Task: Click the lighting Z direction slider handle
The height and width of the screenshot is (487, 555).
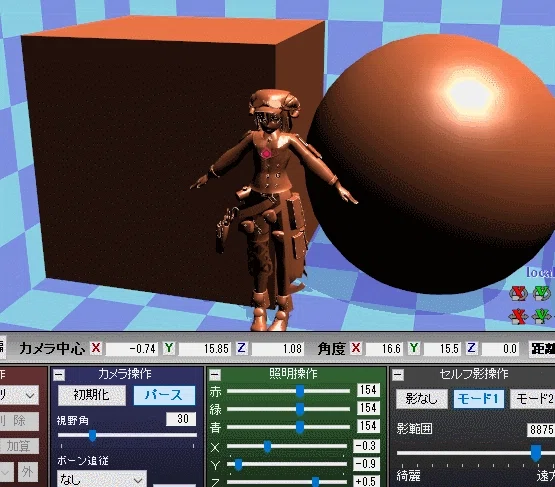Action: pos(315,482)
